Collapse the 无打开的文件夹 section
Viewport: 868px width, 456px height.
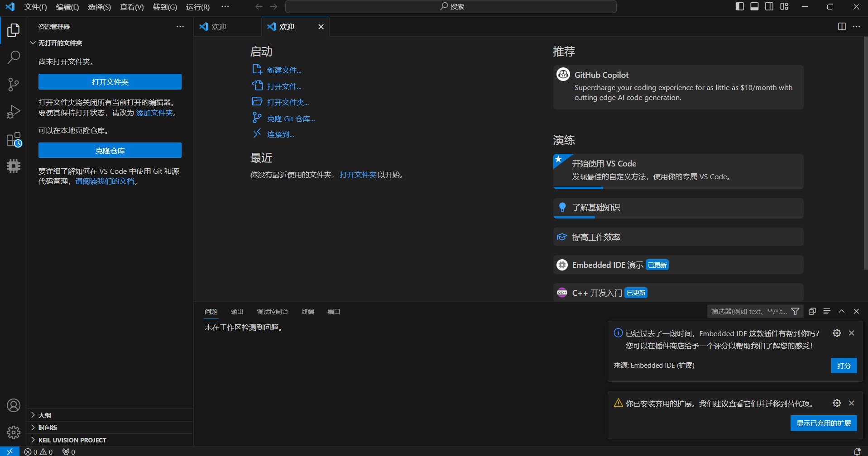pyautogui.click(x=110, y=43)
